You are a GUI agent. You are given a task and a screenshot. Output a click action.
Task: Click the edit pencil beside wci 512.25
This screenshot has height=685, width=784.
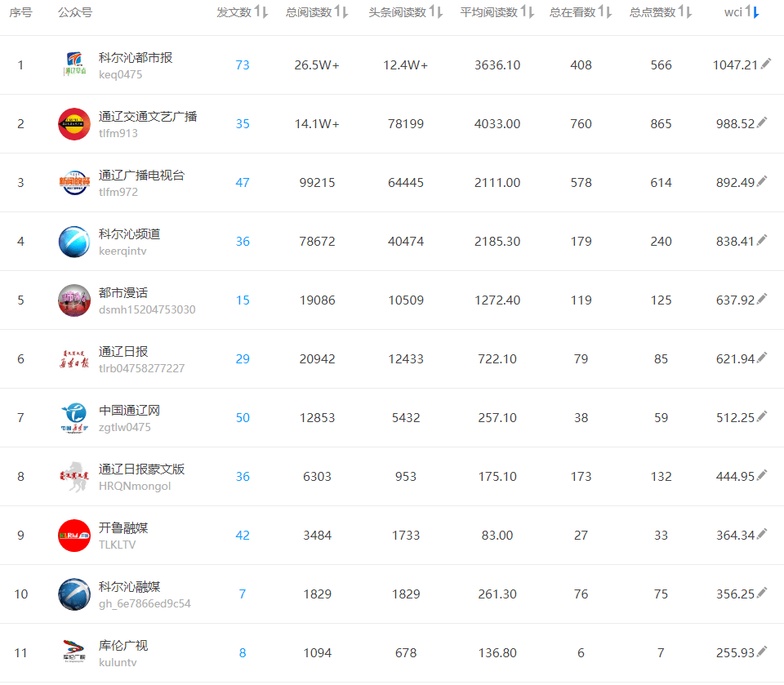tap(762, 417)
